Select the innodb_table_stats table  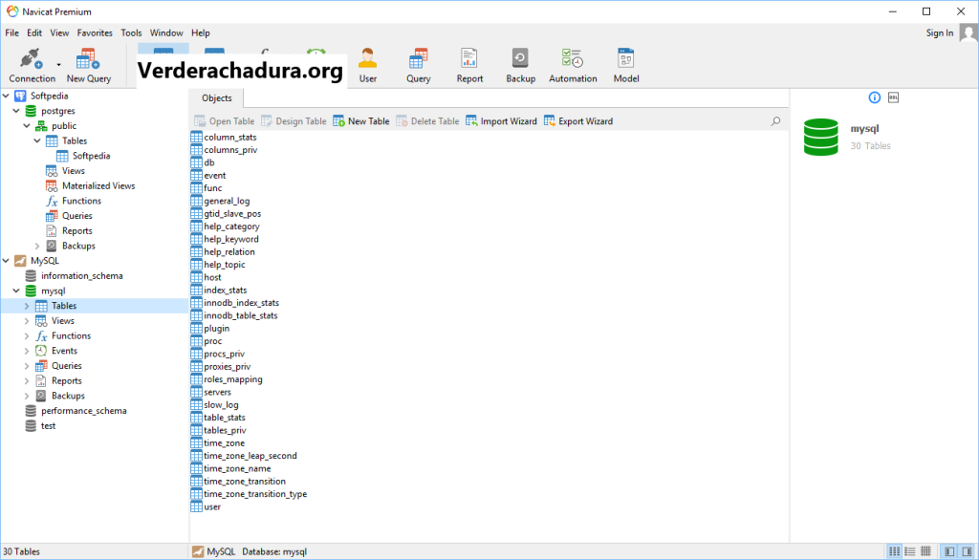click(x=234, y=315)
